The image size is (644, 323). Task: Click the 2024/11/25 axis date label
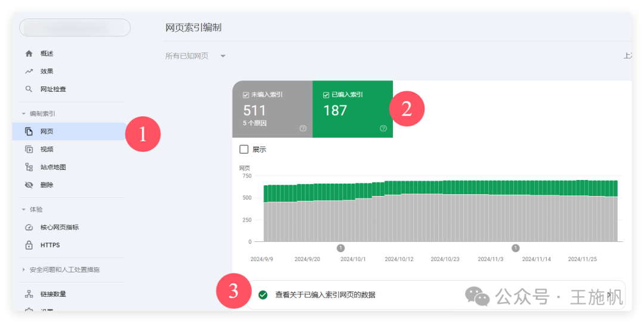point(583,259)
